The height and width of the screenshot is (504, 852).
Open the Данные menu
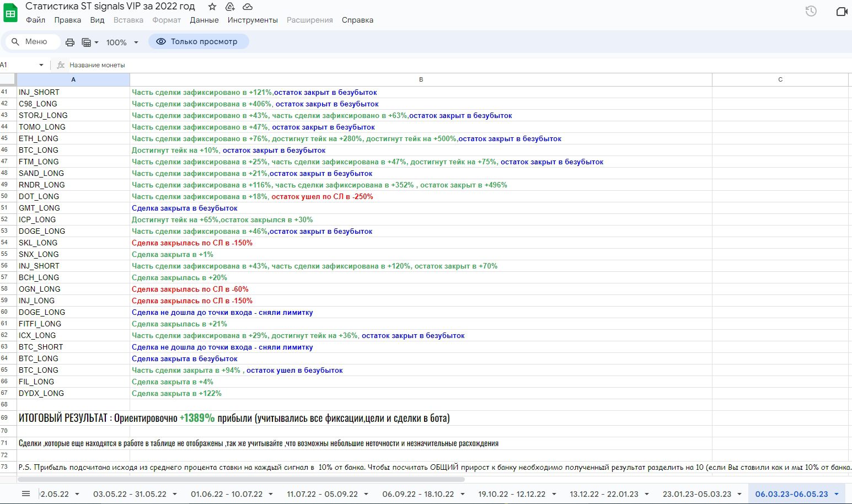[x=204, y=20]
